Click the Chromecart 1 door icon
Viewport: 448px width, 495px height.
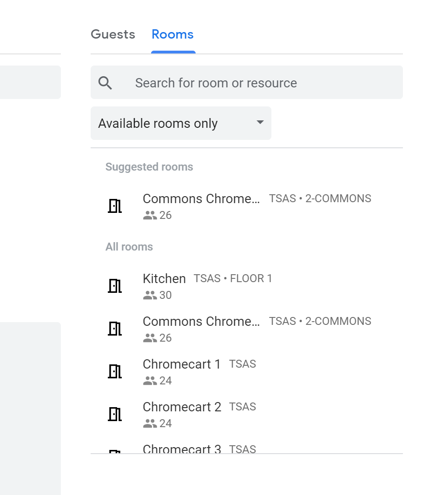tap(114, 371)
